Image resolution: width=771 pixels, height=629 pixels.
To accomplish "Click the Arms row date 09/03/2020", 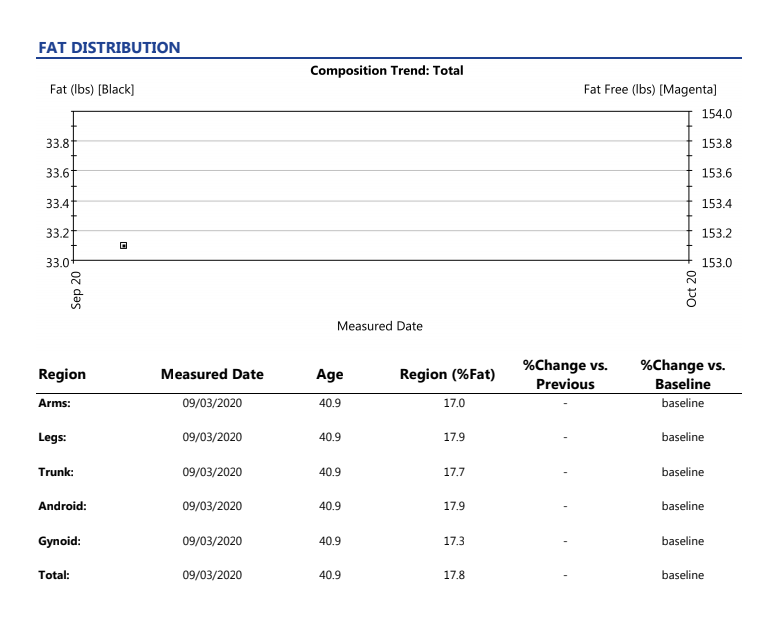I will [212, 403].
